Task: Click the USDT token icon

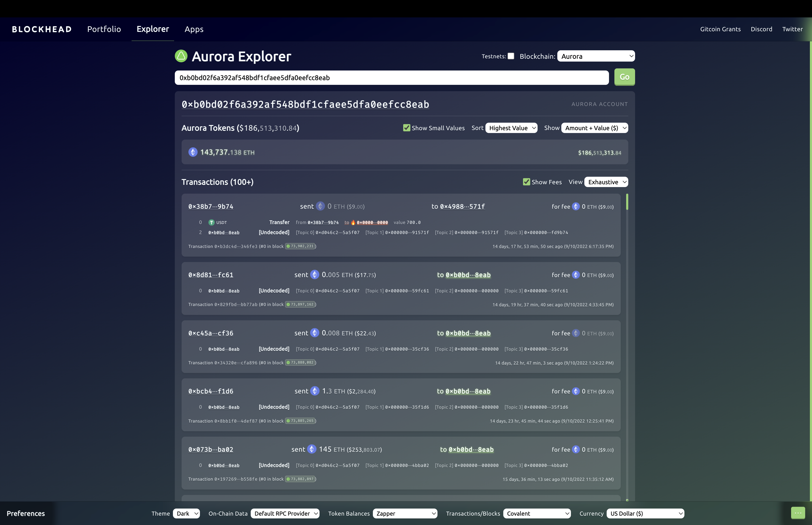Action: point(211,222)
